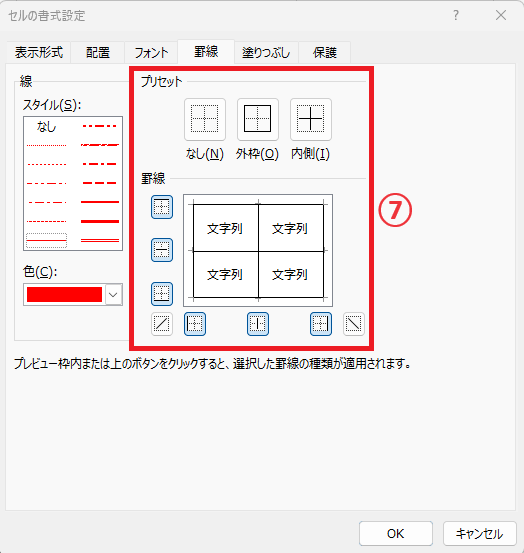Close the セルの書式設定 dialog
This screenshot has height=553, width=524.
point(501,16)
